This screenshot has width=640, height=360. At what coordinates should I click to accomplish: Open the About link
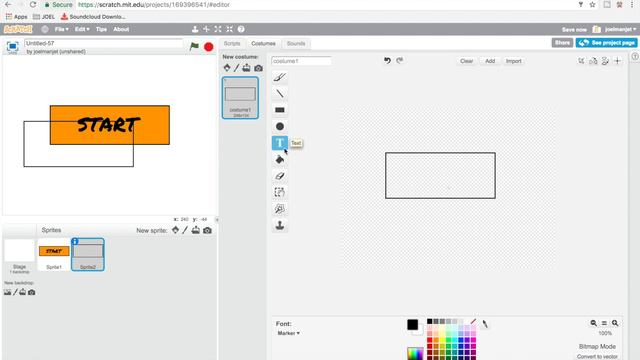tap(121, 29)
